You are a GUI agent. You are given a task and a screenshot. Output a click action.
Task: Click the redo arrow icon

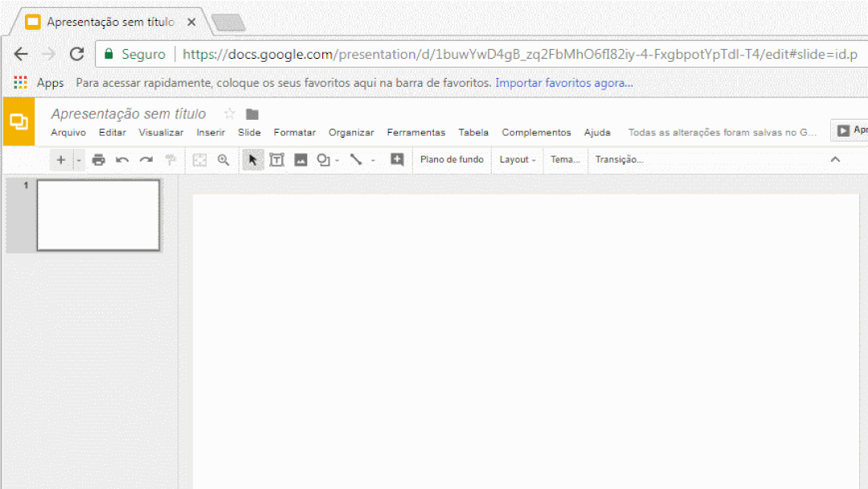(146, 160)
